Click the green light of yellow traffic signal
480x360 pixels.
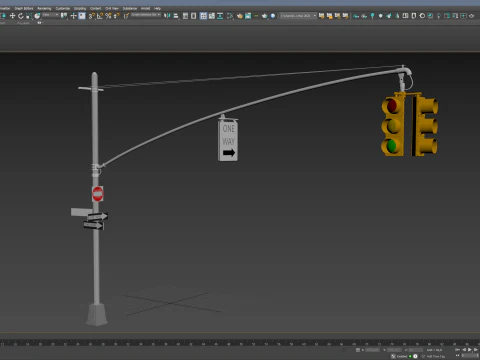(x=392, y=146)
